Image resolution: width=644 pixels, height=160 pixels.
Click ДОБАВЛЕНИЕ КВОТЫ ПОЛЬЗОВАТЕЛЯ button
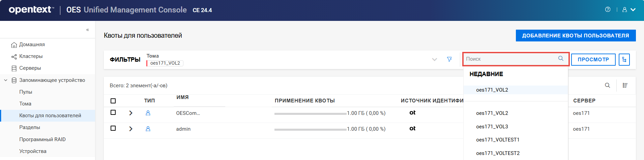coord(576,35)
